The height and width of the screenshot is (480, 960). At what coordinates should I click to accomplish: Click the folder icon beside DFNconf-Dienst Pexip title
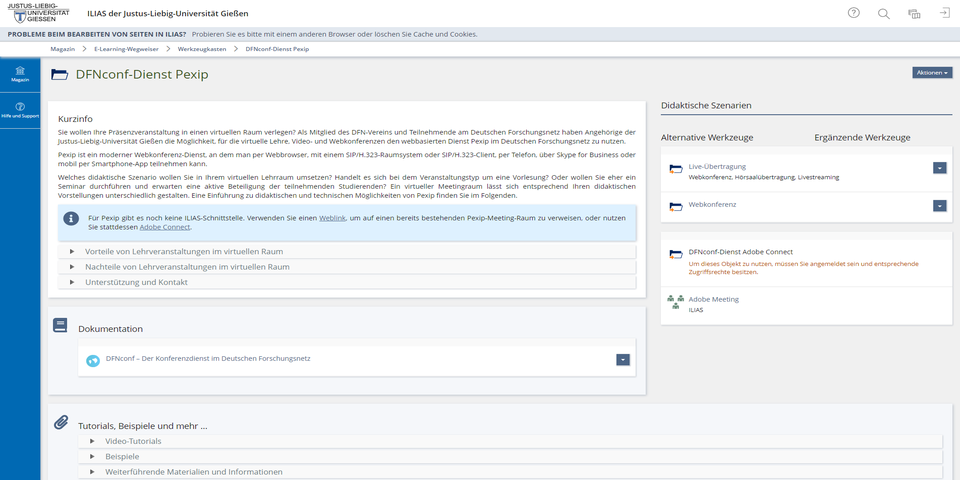pyautogui.click(x=59, y=75)
